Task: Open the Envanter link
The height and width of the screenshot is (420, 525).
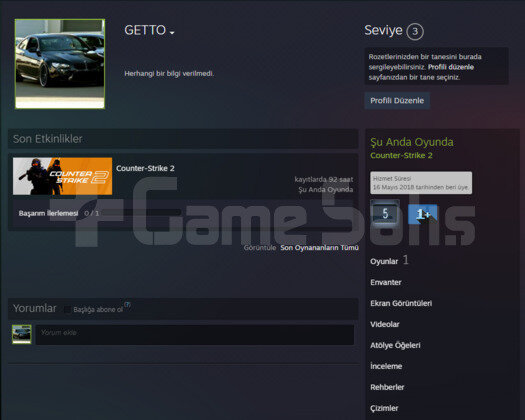Action: point(386,282)
